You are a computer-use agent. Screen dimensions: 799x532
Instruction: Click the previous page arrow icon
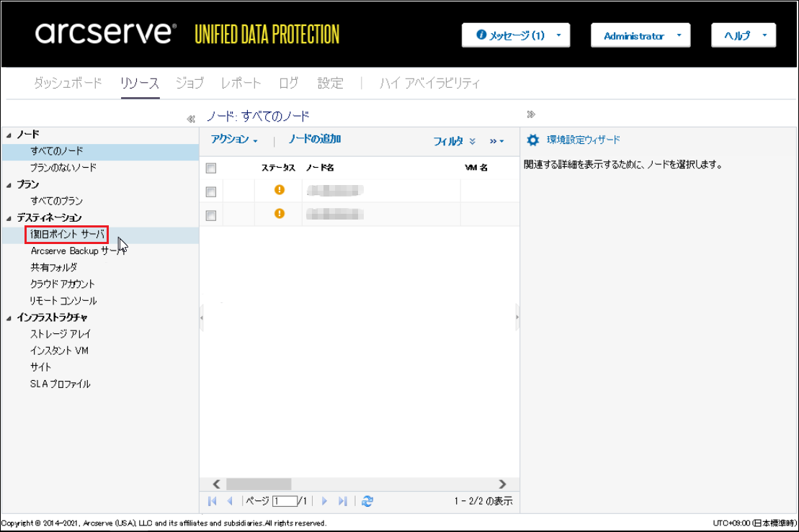230,501
